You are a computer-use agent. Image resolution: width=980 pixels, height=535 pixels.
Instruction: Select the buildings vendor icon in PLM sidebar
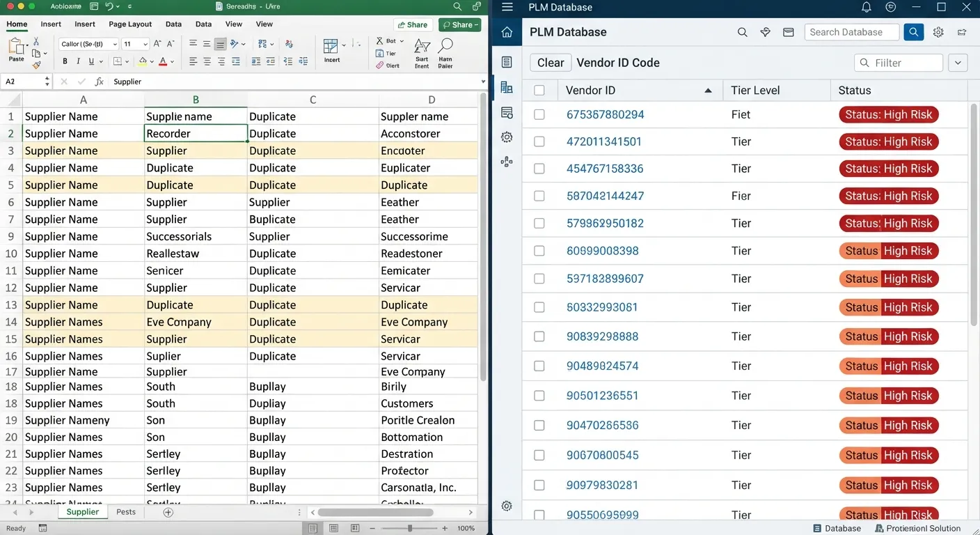(507, 87)
